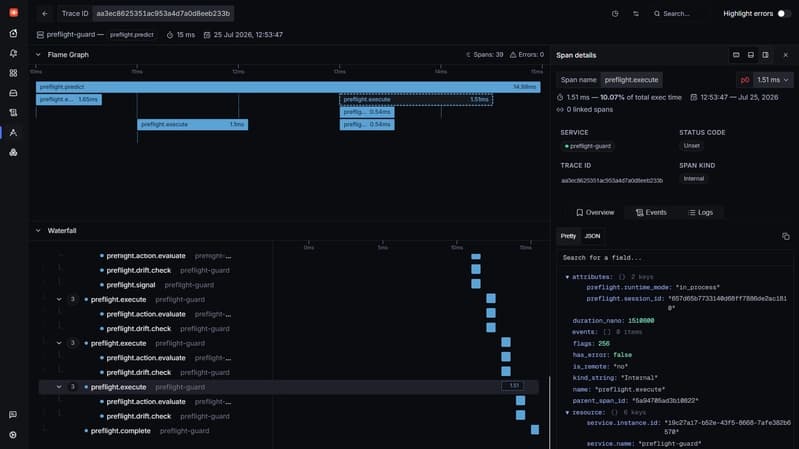This screenshot has height=449, width=799.
Task: Click the Unset status code badge
Action: click(691, 146)
